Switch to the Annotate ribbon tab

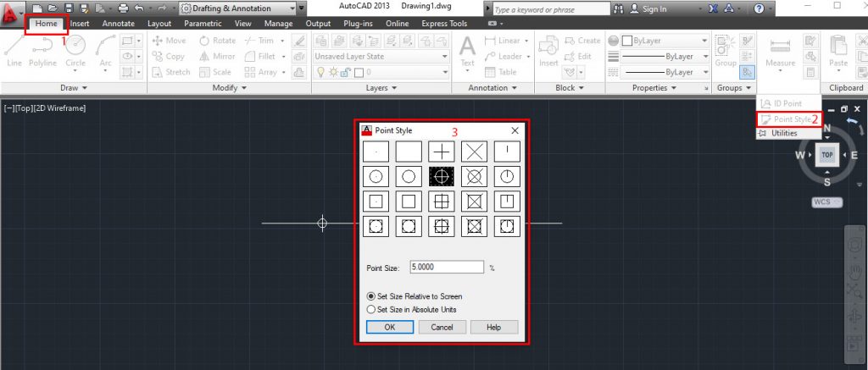(x=119, y=23)
